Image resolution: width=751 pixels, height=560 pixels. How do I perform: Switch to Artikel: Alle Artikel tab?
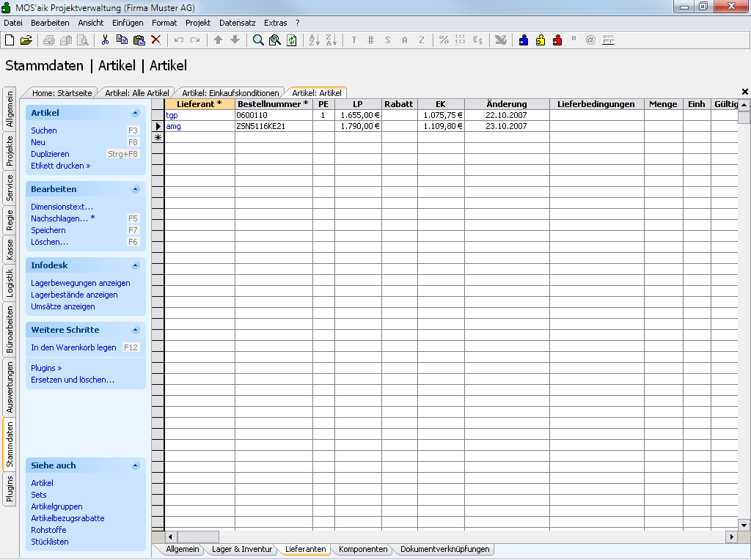[x=137, y=93]
